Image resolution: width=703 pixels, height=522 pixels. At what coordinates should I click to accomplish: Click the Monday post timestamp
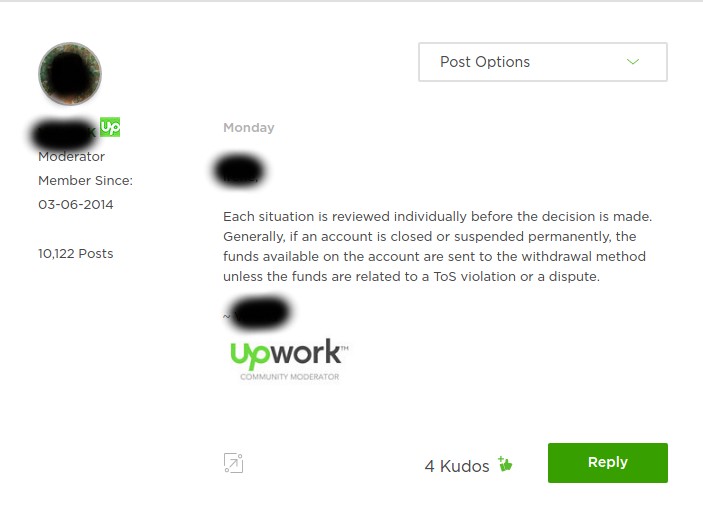click(x=249, y=128)
